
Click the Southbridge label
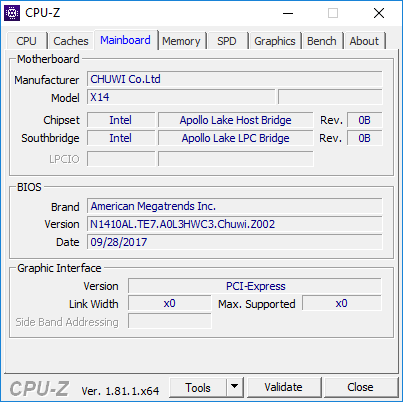50,138
